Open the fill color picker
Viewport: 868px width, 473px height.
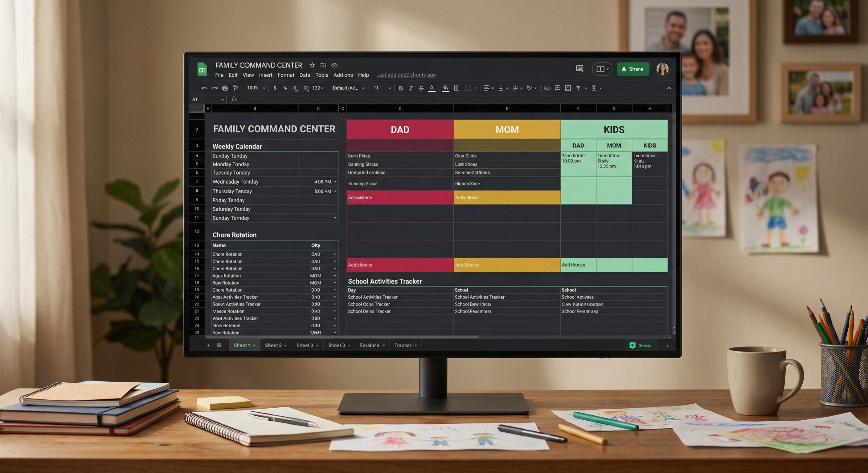445,88
